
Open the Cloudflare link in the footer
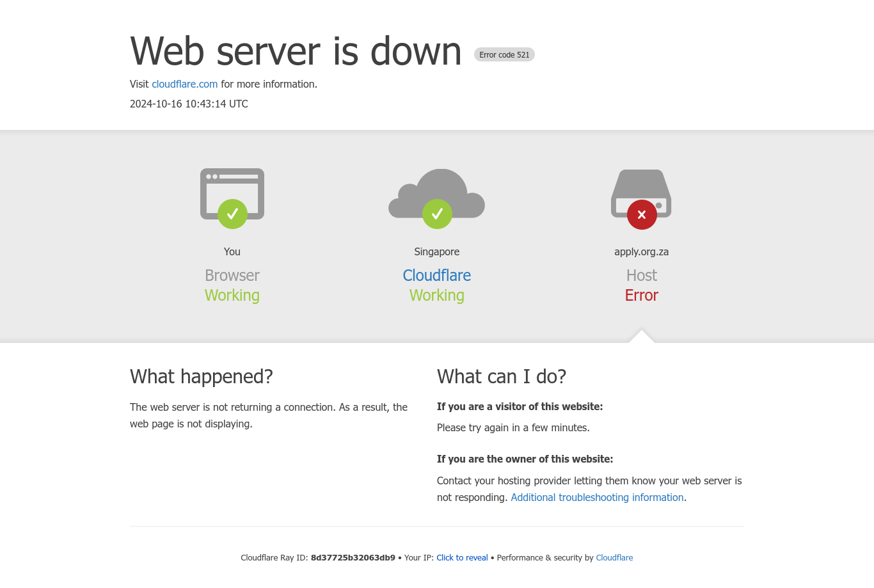coord(614,557)
